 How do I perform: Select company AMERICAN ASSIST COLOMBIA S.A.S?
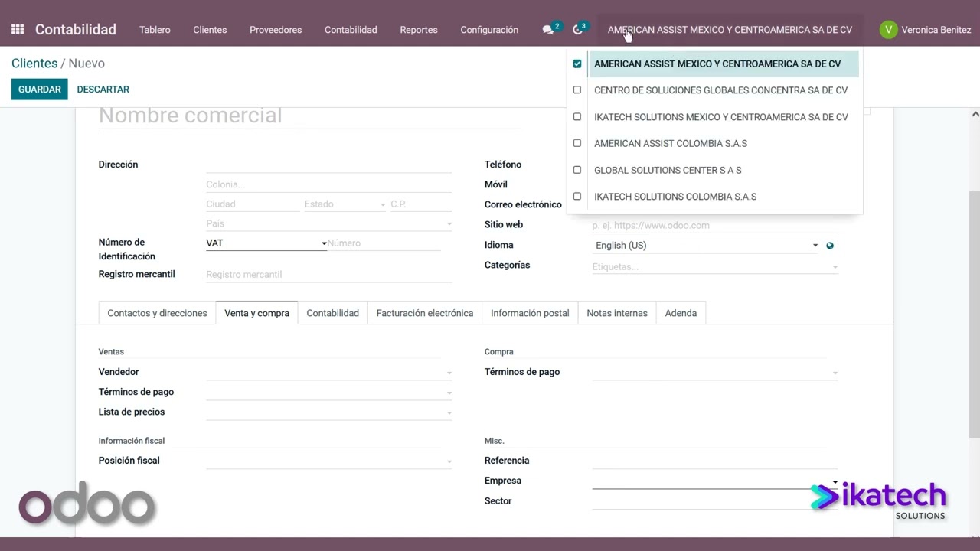671,143
